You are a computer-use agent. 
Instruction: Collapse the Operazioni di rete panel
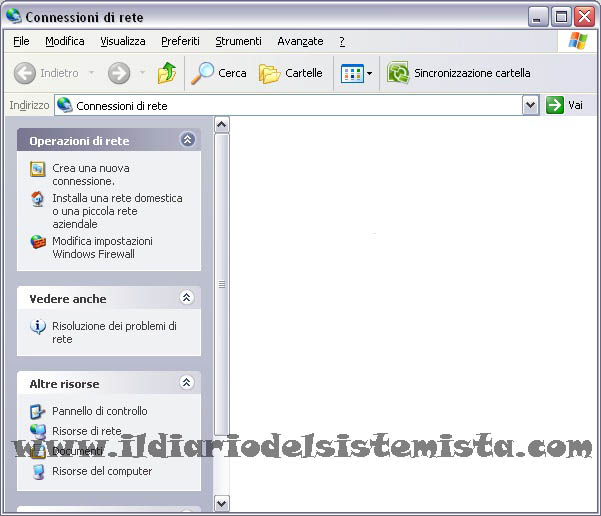click(187, 140)
